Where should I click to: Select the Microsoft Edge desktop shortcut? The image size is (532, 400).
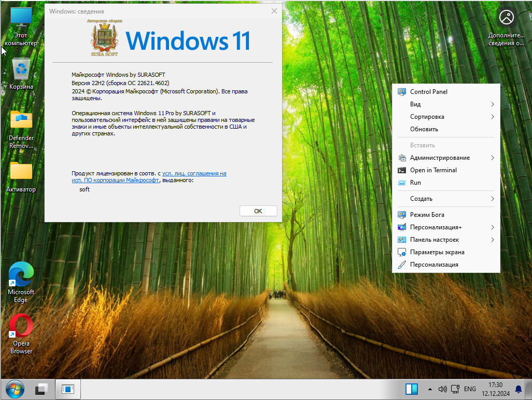[x=21, y=283]
